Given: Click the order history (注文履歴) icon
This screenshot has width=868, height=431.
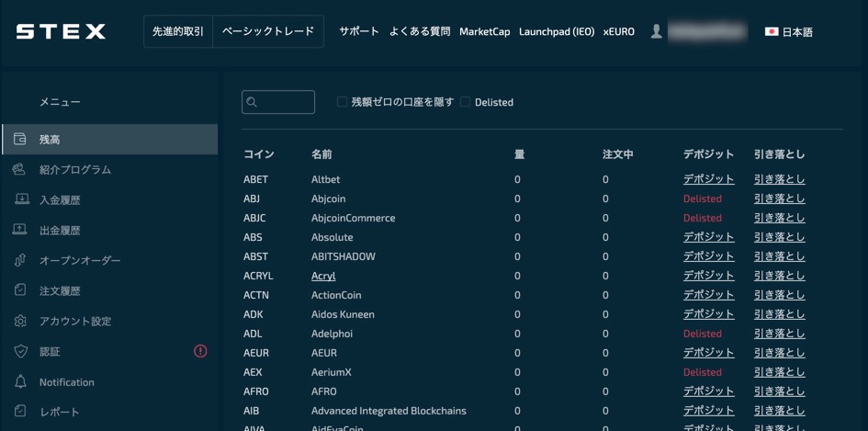Looking at the screenshot, I should pyautogui.click(x=20, y=290).
